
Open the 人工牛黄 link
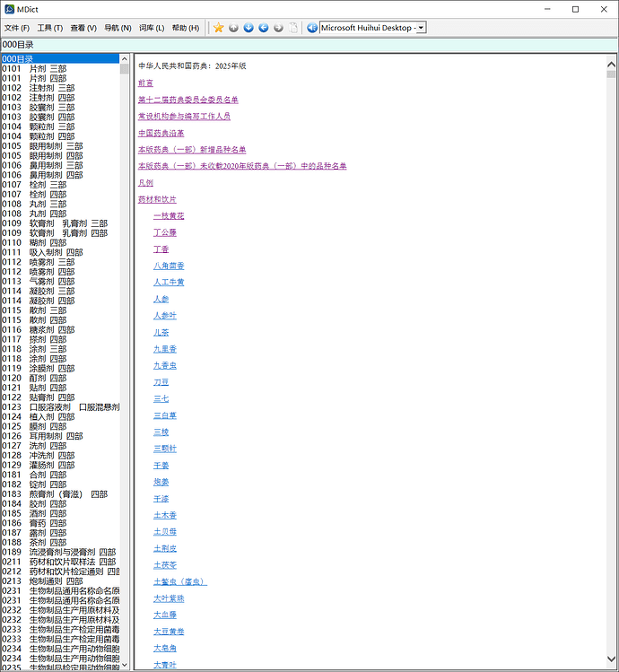click(x=169, y=283)
